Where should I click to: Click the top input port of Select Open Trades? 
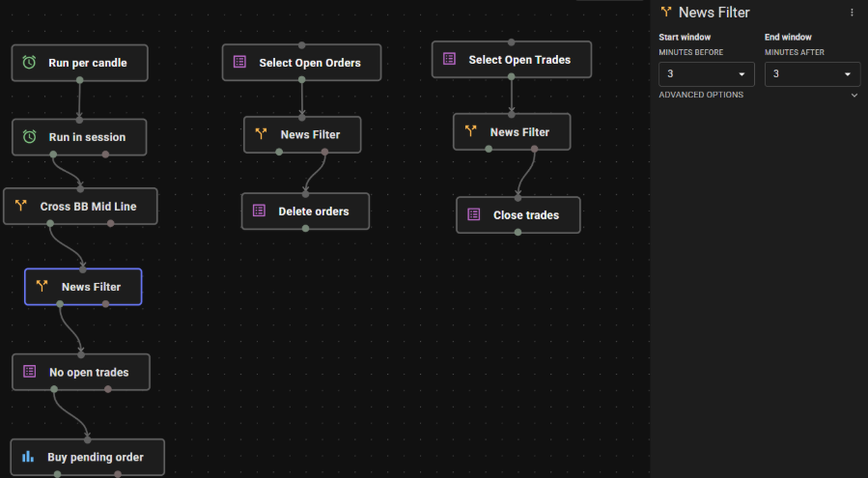pos(512,42)
